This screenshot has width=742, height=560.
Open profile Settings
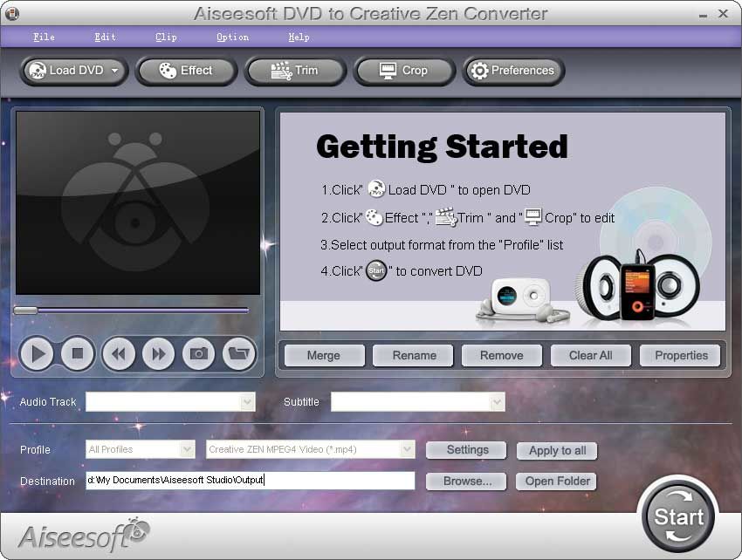click(x=467, y=450)
